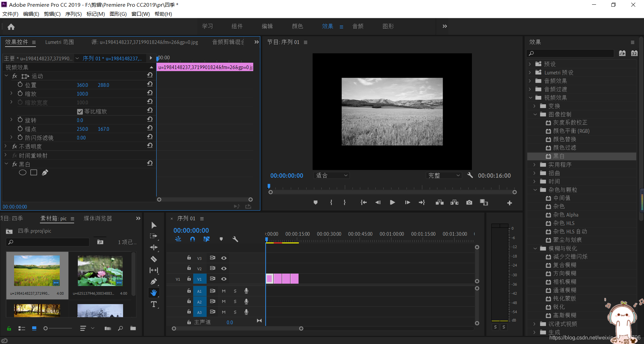Toggle linked selection in timeline

206,239
